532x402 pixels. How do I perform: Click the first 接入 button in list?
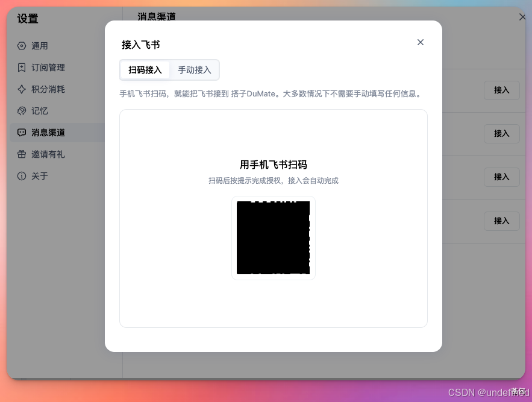[x=501, y=90]
